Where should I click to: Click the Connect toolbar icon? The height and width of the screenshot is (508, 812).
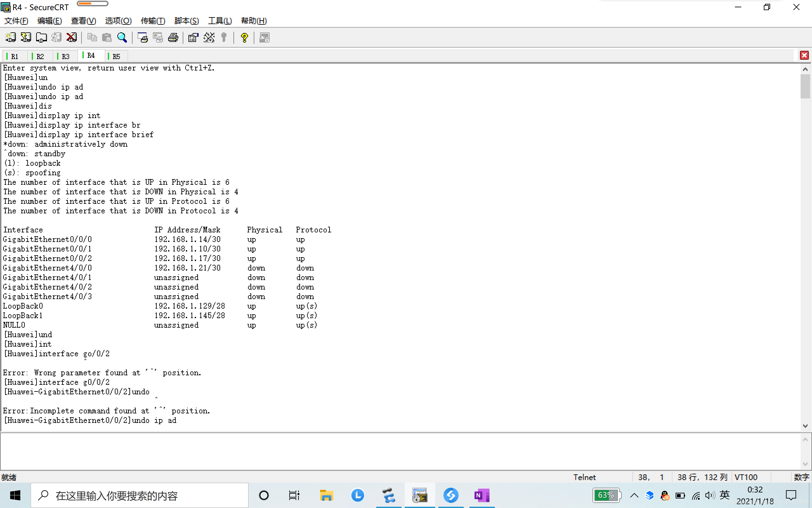coord(11,37)
